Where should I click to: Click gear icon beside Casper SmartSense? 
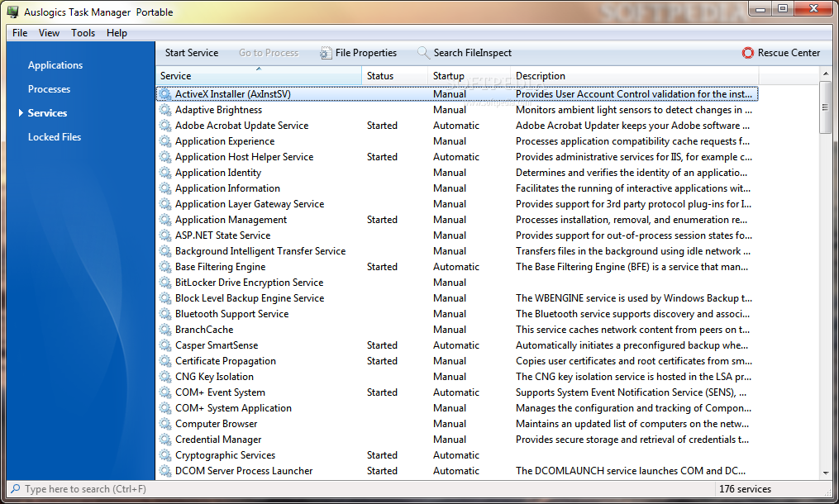click(x=165, y=345)
